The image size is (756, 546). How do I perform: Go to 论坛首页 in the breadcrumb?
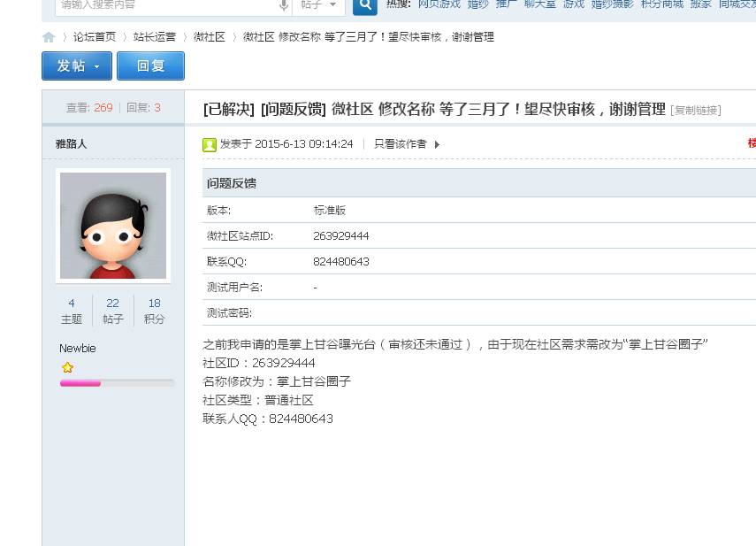tap(95, 37)
